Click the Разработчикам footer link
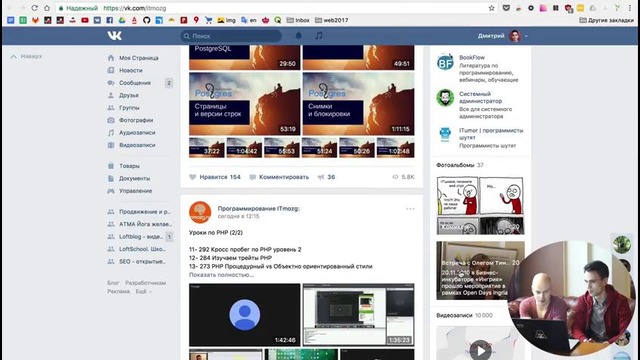Screen dimensions: 640x360 [x=145, y=283]
